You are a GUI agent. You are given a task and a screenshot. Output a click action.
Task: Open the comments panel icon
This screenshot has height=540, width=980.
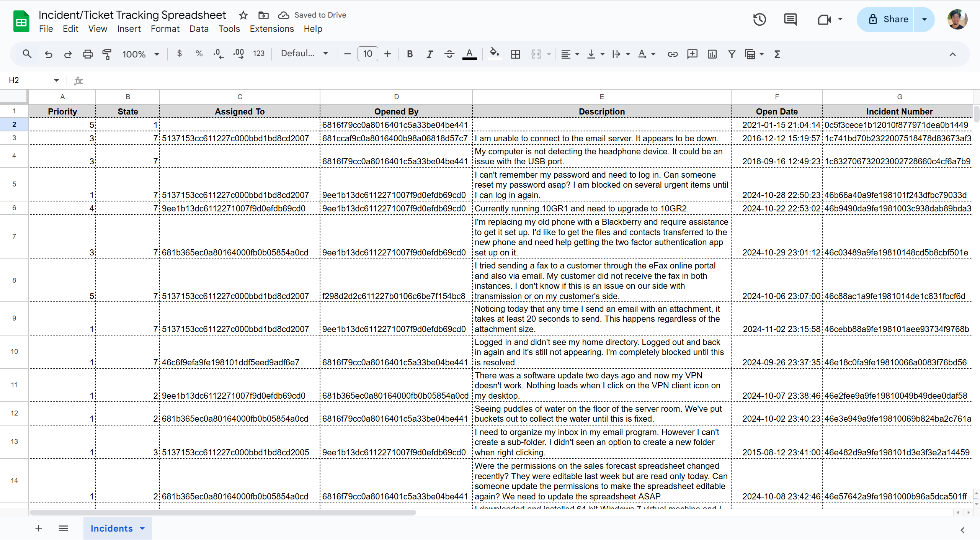click(790, 19)
